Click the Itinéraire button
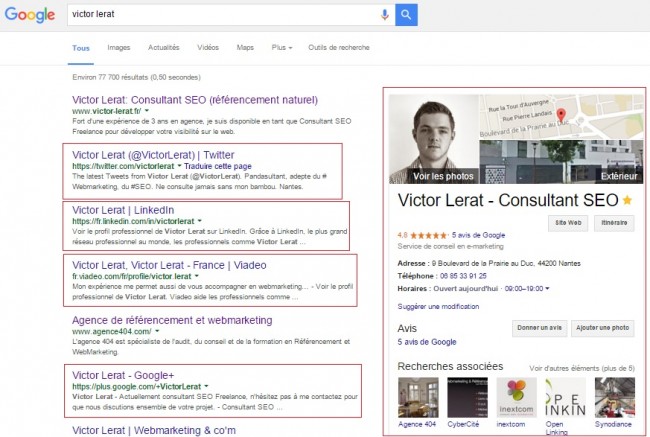The height and width of the screenshot is (437, 650). click(614, 223)
